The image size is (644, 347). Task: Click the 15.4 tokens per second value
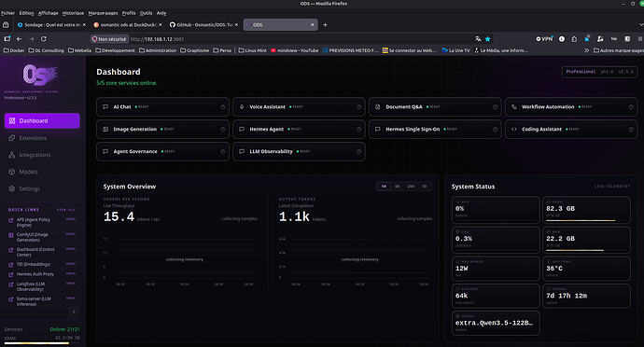[119, 216]
